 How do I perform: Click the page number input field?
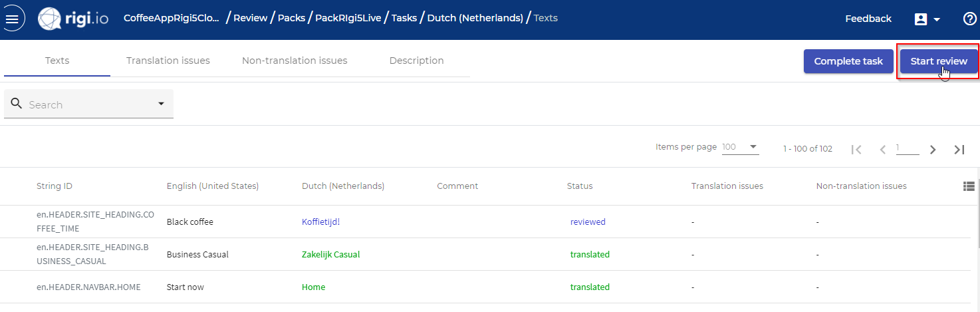[x=908, y=148]
